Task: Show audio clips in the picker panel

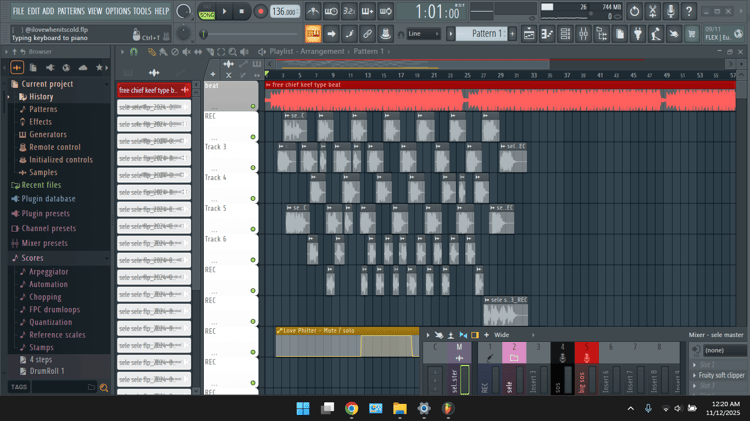Action: click(154, 73)
